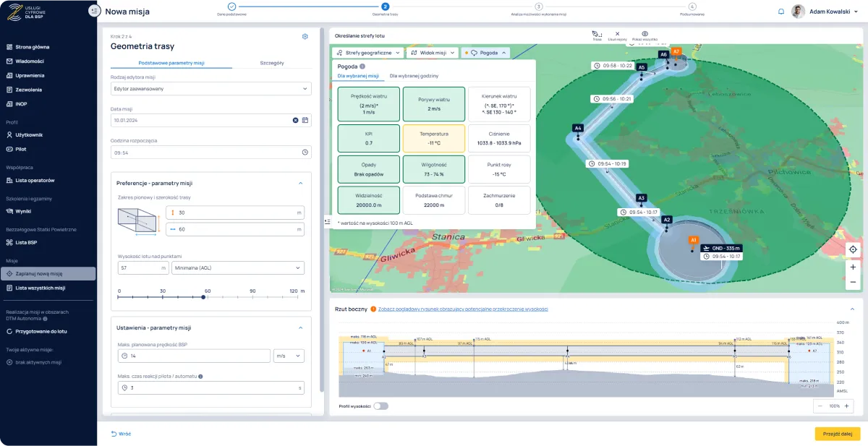
Task: Clear the mission date field
Action: coord(295,120)
